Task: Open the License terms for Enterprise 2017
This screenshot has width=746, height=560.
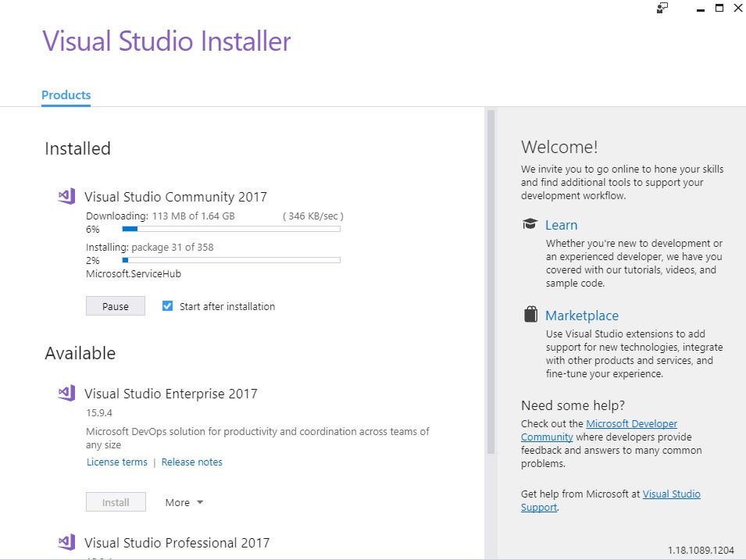Action: pyautogui.click(x=116, y=462)
